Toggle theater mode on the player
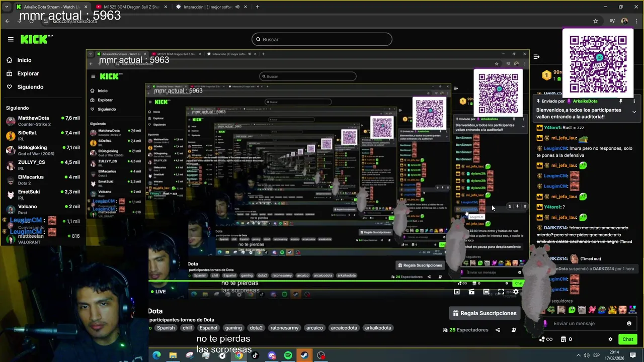Image resolution: width=644 pixels, height=362 pixels. 486,292
